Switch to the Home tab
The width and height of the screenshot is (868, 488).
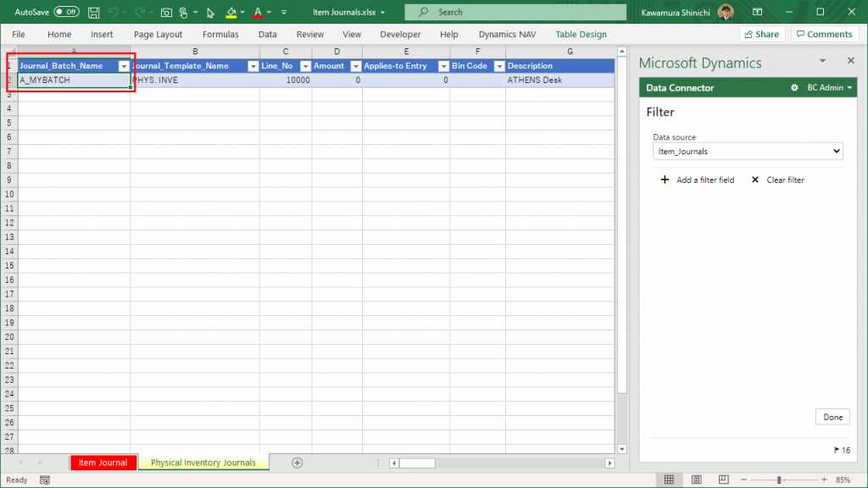click(x=59, y=34)
